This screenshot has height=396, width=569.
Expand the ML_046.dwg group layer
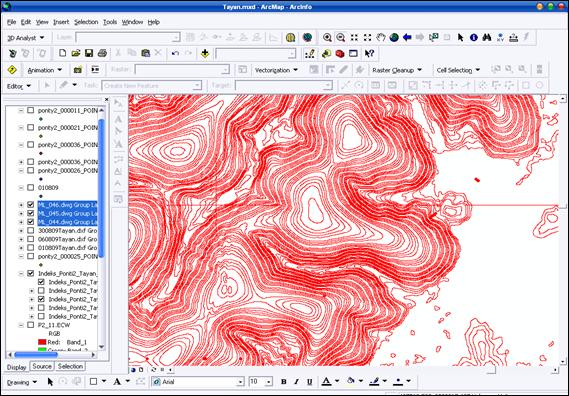coord(21,205)
